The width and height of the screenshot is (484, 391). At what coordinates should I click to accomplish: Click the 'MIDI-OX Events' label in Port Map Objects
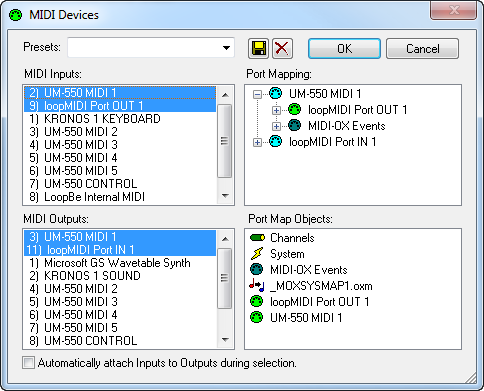(x=309, y=270)
